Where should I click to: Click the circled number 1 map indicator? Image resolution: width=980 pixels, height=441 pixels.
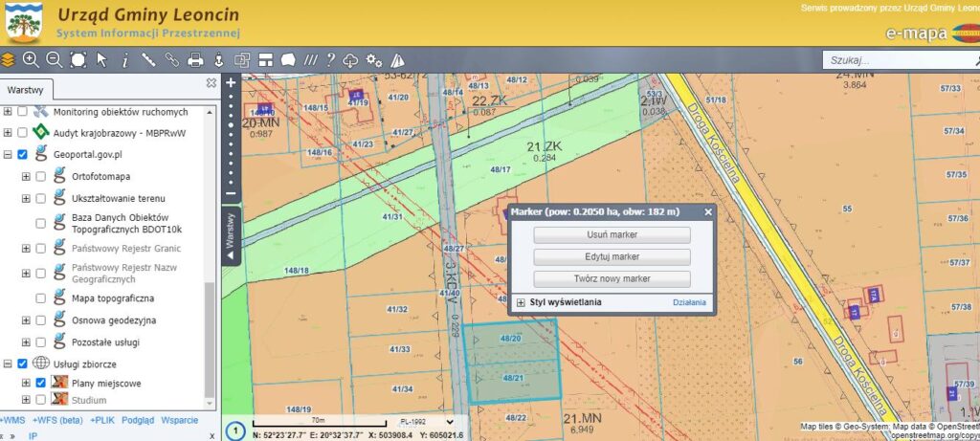pyautogui.click(x=234, y=431)
